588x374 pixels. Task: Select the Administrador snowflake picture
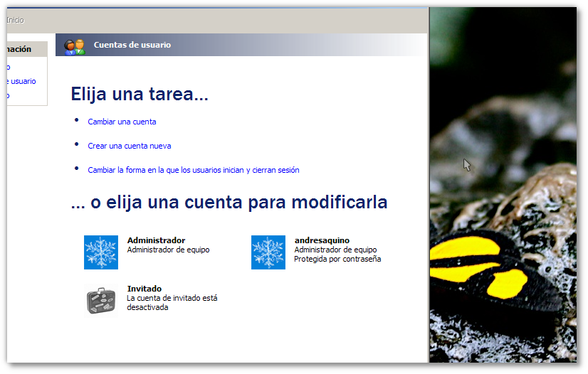point(101,252)
